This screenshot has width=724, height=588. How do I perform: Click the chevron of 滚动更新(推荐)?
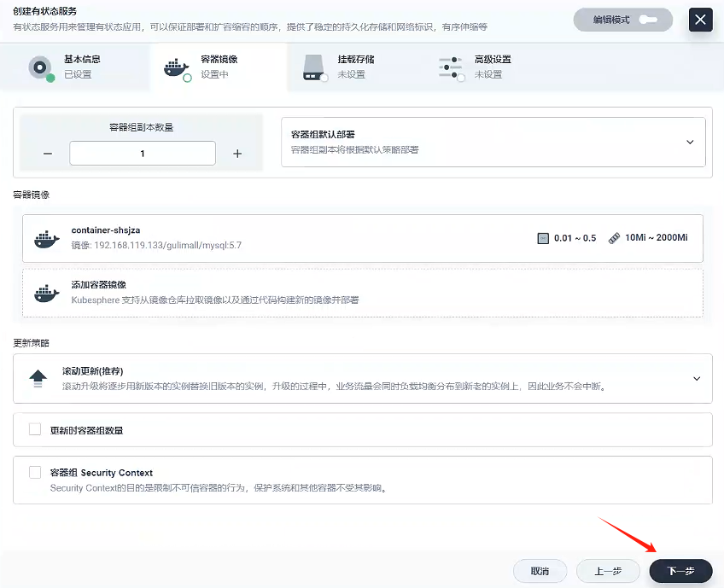[x=697, y=378]
